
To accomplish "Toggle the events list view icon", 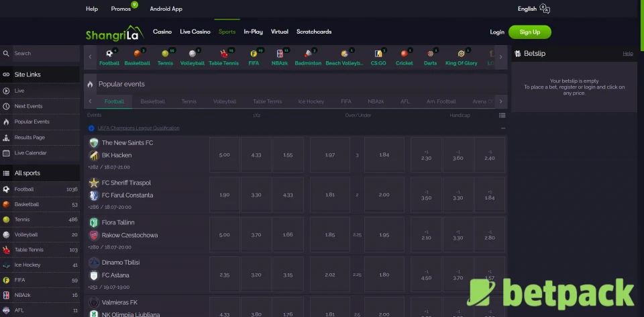I will pyautogui.click(x=502, y=116).
